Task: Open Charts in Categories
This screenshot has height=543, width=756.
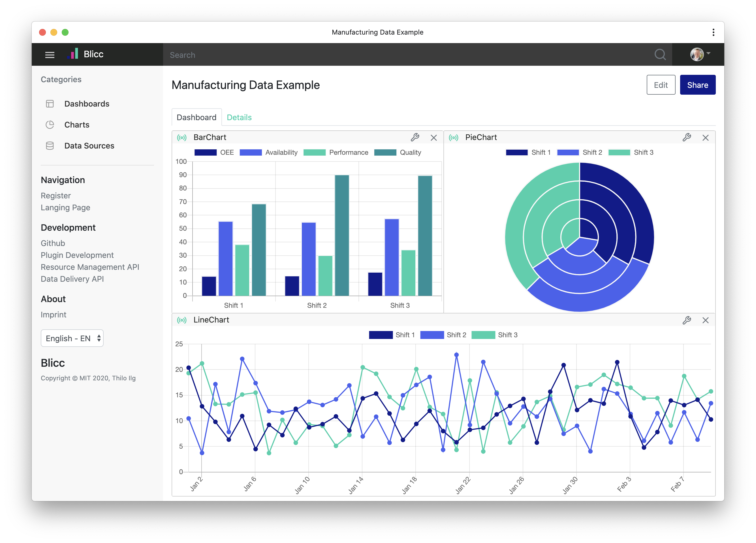Action: (x=77, y=125)
